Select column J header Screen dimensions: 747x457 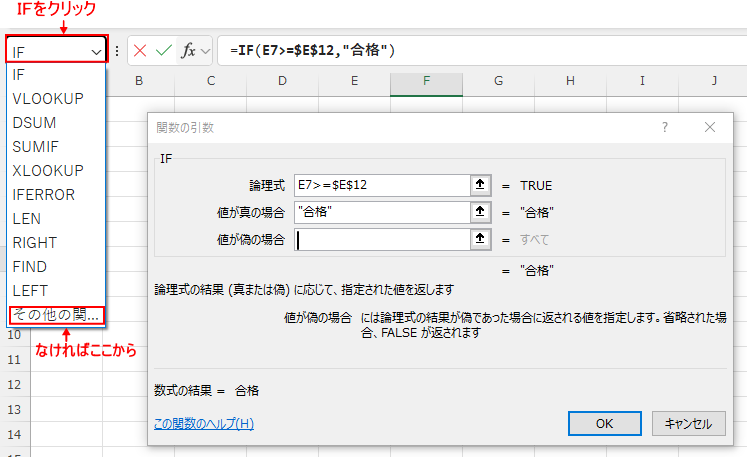(x=714, y=81)
